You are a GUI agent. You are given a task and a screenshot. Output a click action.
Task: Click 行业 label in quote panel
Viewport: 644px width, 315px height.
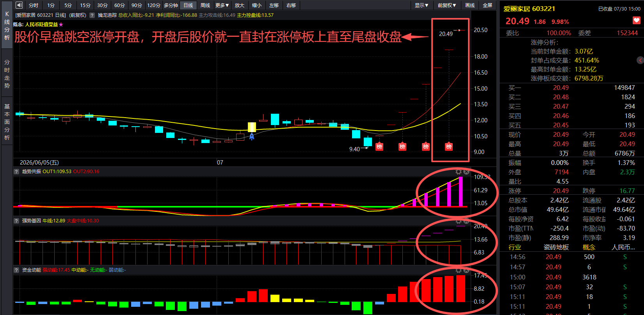click(515, 247)
